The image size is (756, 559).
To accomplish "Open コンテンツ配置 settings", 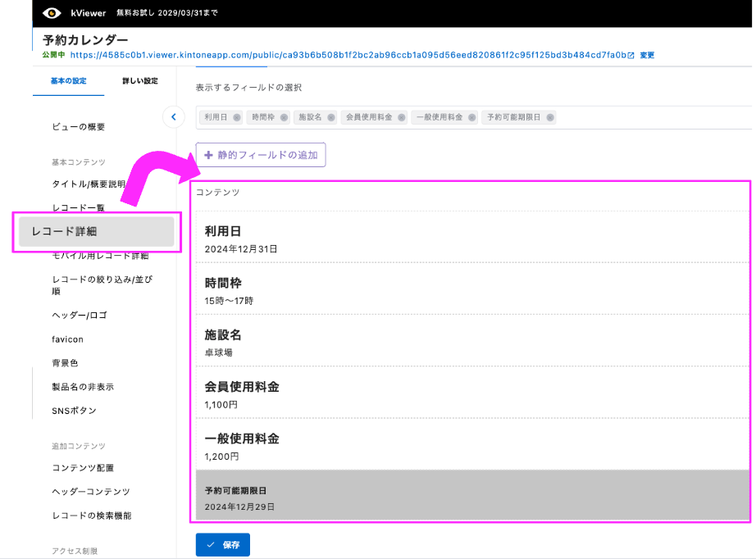I will 83,468.
